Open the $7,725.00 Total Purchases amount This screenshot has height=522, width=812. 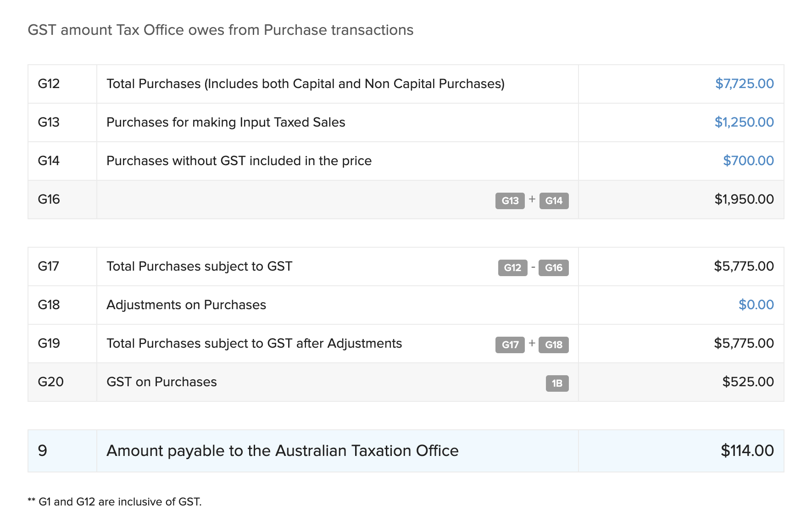(x=744, y=83)
